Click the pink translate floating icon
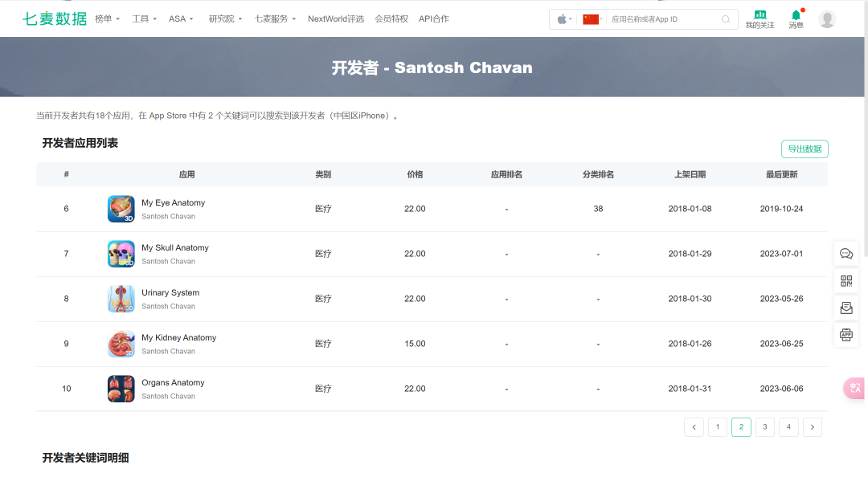 [854, 388]
